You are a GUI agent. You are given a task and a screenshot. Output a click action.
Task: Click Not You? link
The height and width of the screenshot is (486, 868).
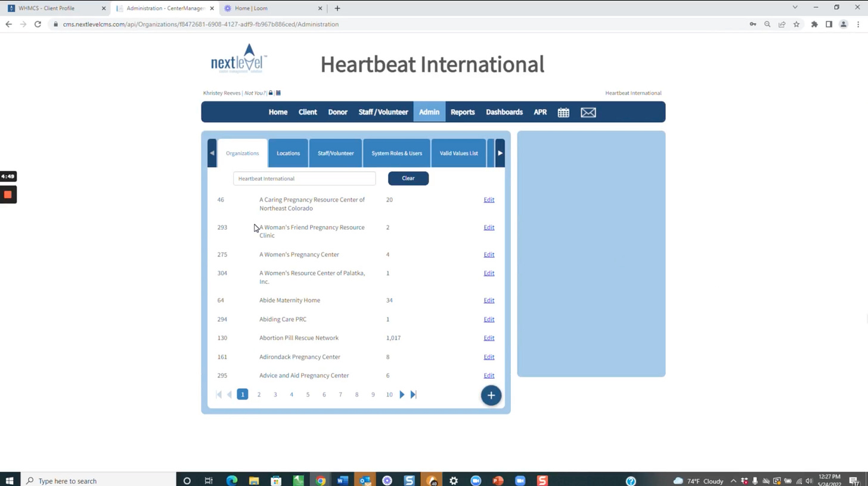pos(255,93)
